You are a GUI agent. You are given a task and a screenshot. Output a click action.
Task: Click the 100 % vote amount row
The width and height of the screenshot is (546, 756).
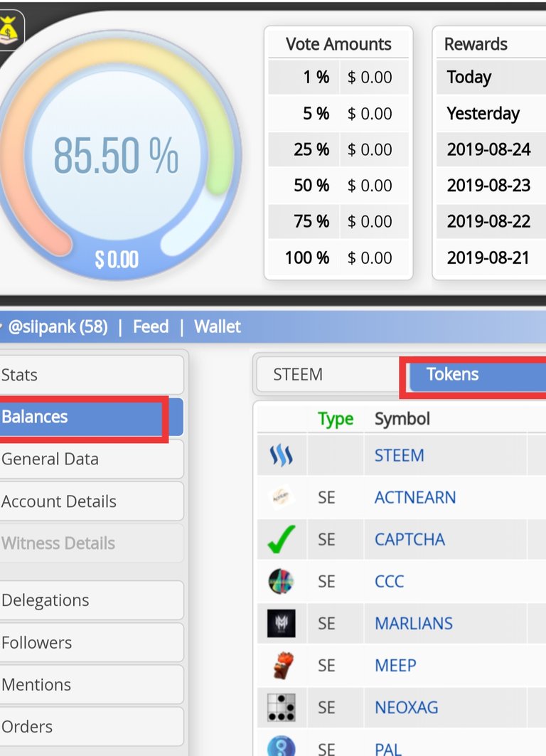tap(338, 257)
